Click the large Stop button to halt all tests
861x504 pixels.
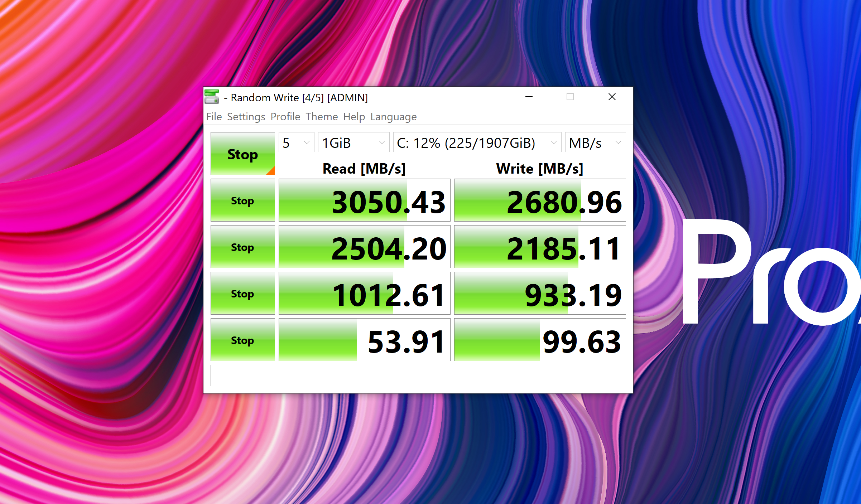pyautogui.click(x=242, y=154)
